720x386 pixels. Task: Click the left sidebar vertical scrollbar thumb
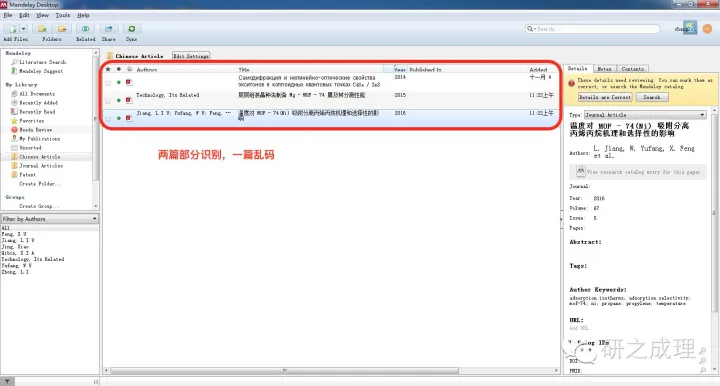(x=96, y=118)
